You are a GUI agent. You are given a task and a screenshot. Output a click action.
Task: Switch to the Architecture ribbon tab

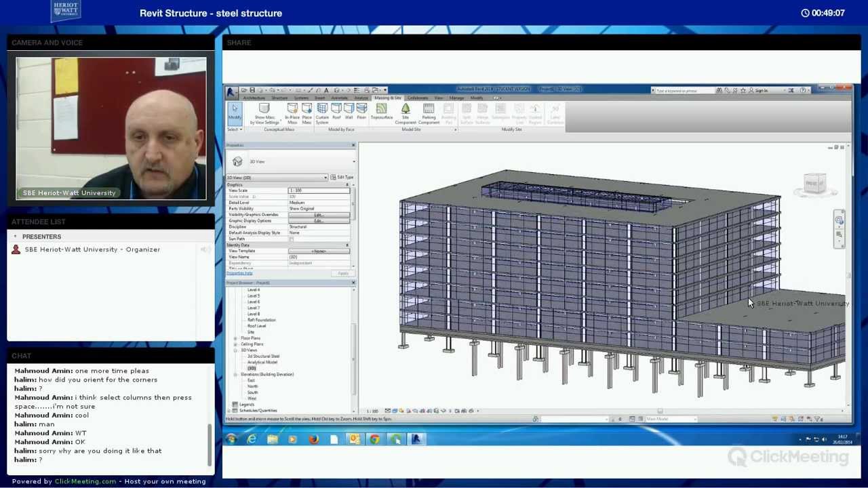[254, 98]
